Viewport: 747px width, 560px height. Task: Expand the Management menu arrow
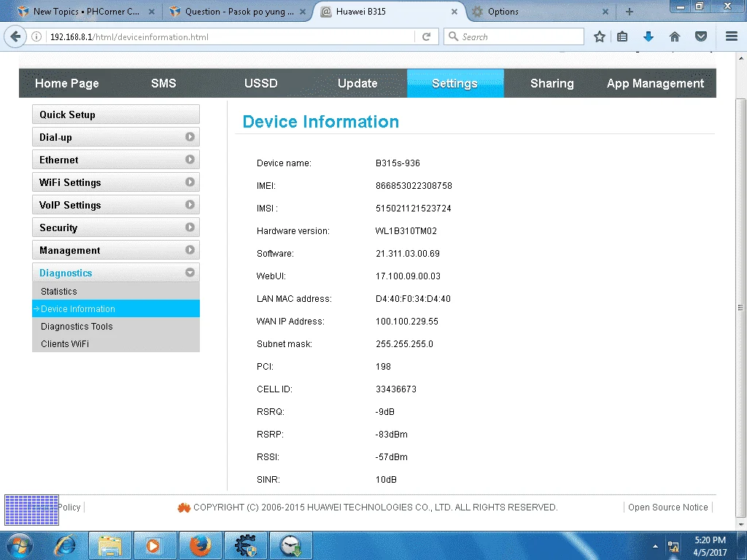[x=190, y=249]
